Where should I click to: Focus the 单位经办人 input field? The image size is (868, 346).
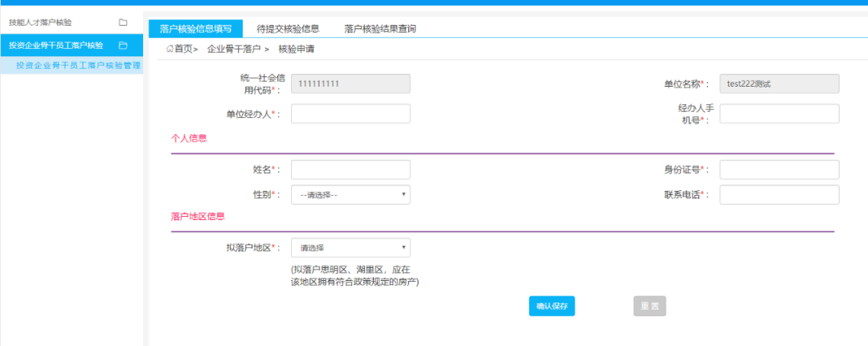[350, 114]
